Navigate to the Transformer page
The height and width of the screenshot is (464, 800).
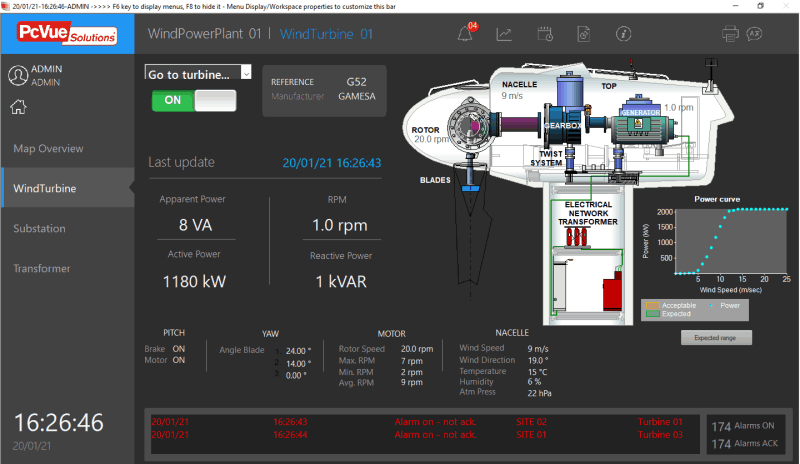click(x=42, y=268)
